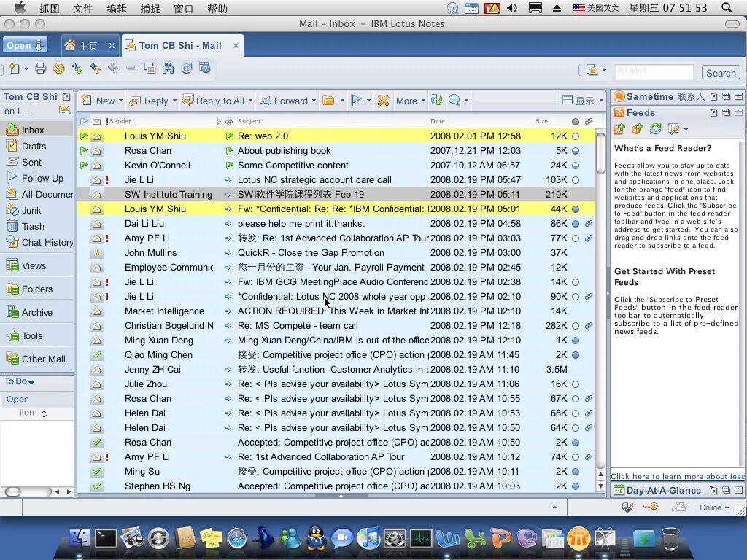Open the Sametime panel menu icon
This screenshot has width=747, height=560.
click(x=713, y=97)
